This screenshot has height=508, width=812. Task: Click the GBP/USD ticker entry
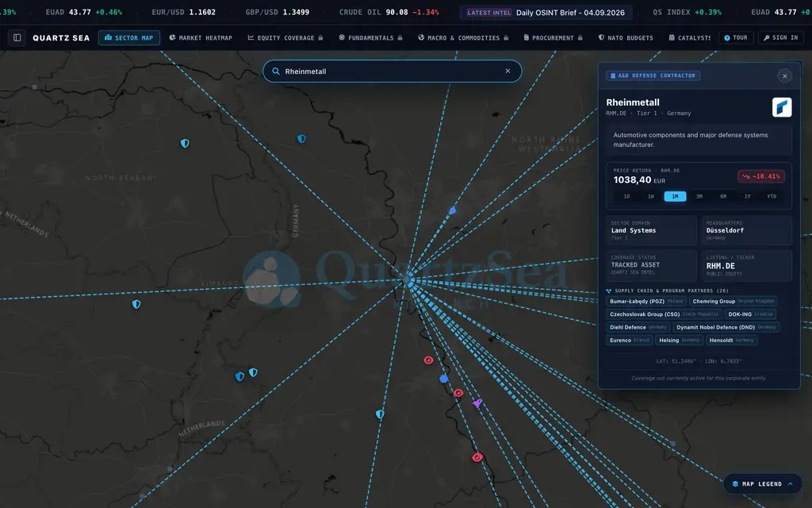(277, 12)
